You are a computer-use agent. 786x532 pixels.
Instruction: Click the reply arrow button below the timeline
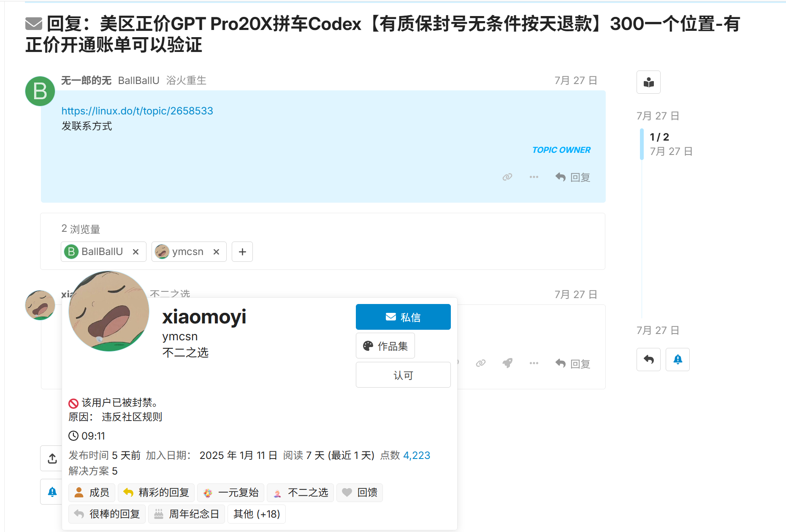648,359
